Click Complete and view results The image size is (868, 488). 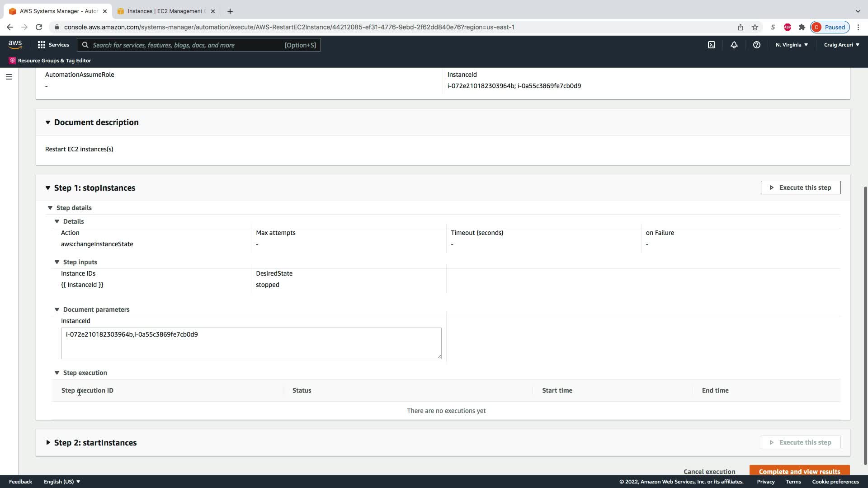799,471
